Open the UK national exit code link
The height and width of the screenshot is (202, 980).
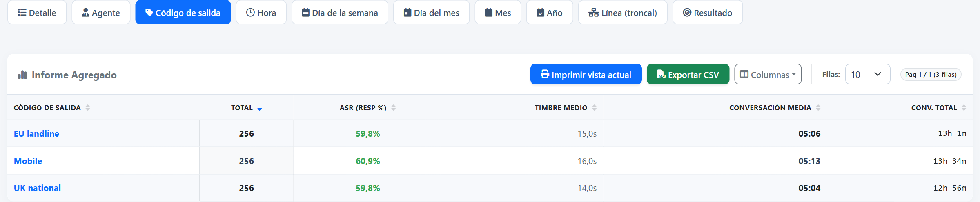pos(37,188)
